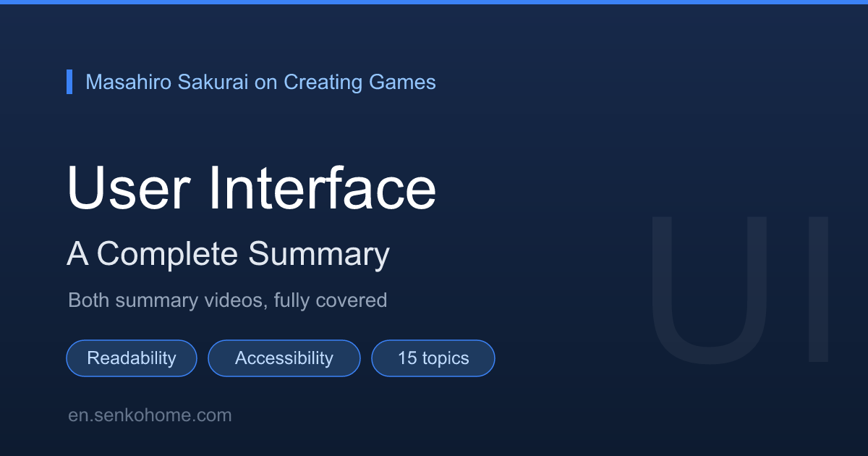Click the 15 topics pill
Screen dimensions: 868x456
click(433, 358)
